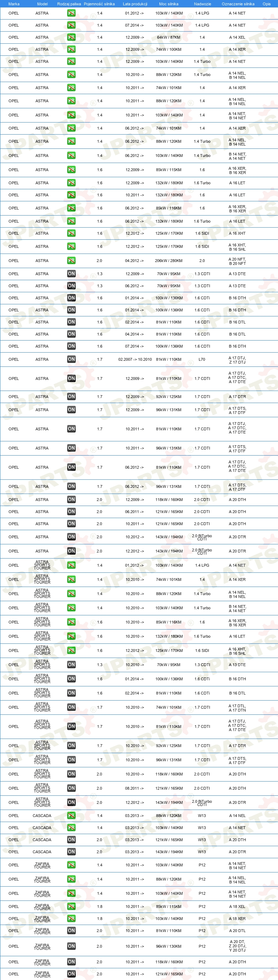The image size is (278, 980).
Task: Click the 96kW / 130KM power cell
Action: point(169,946)
